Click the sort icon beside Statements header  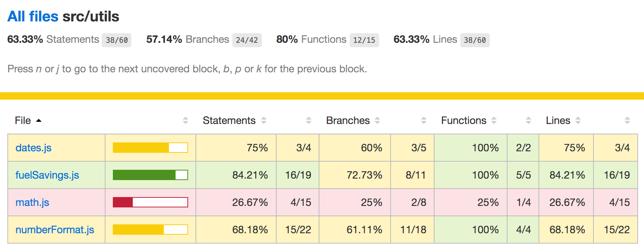tap(264, 121)
